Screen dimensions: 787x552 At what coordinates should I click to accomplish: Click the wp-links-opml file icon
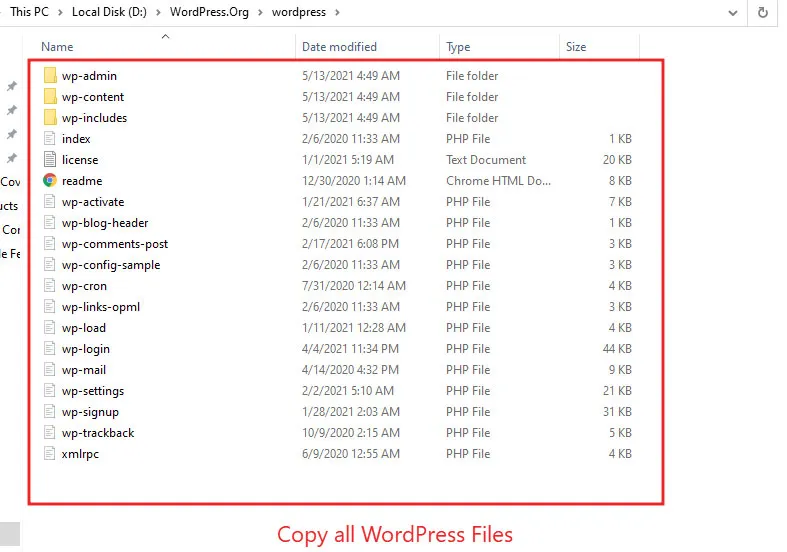[x=50, y=307]
